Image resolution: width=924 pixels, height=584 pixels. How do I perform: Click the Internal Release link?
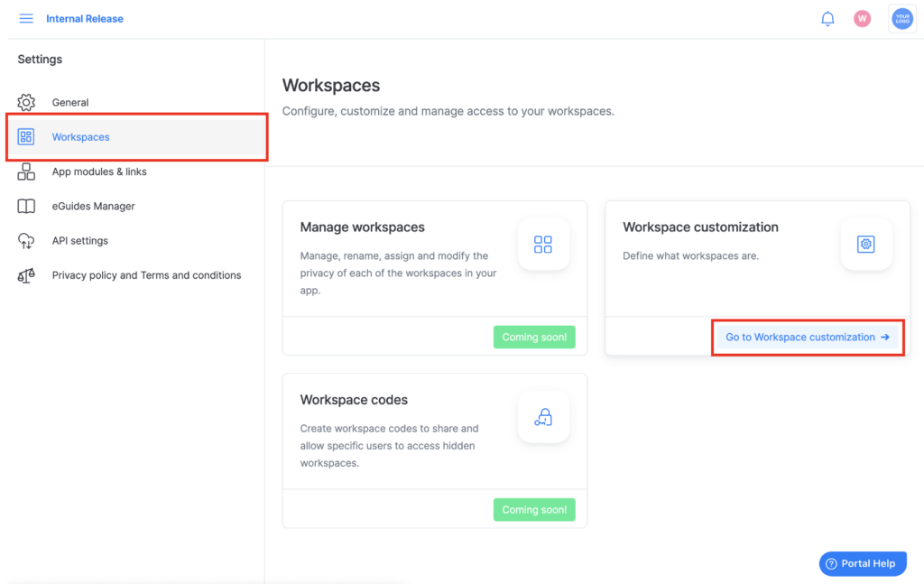84,18
